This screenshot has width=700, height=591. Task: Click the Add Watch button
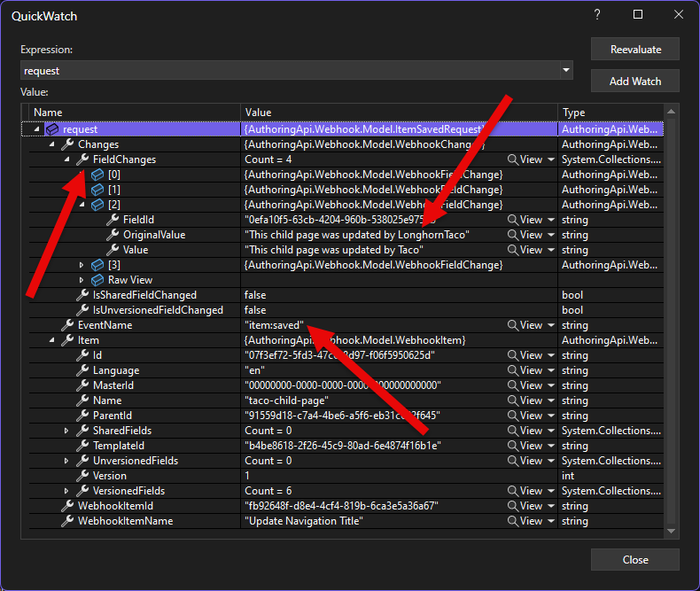[634, 82]
